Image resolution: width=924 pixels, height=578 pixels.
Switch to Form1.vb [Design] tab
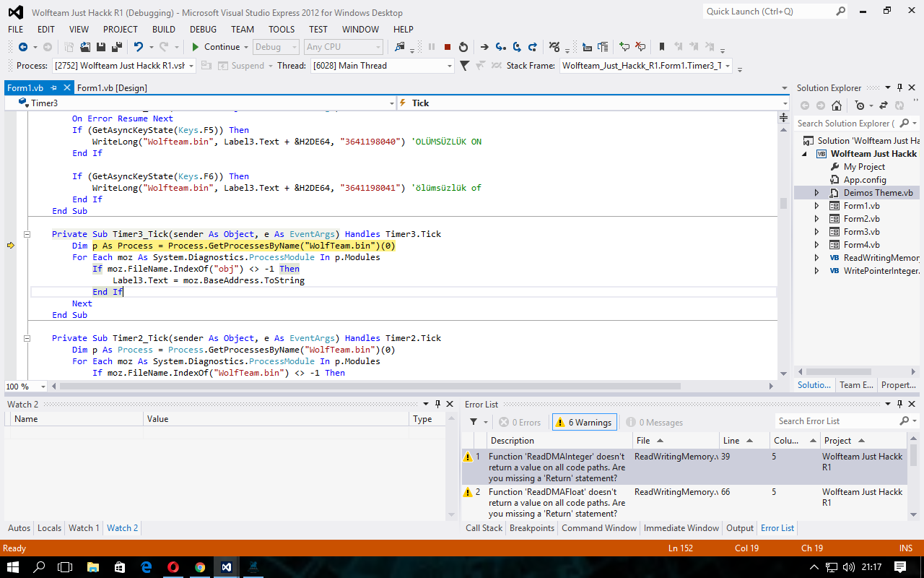112,88
